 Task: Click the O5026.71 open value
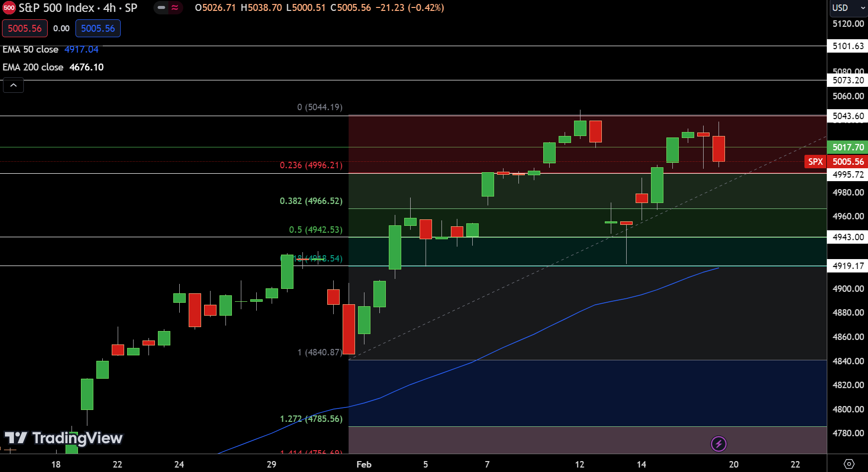[215, 8]
